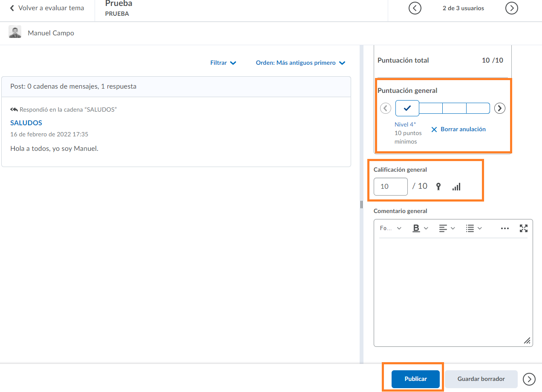
Task: Click previous level arrow in Puntuación general
Action: click(386, 108)
